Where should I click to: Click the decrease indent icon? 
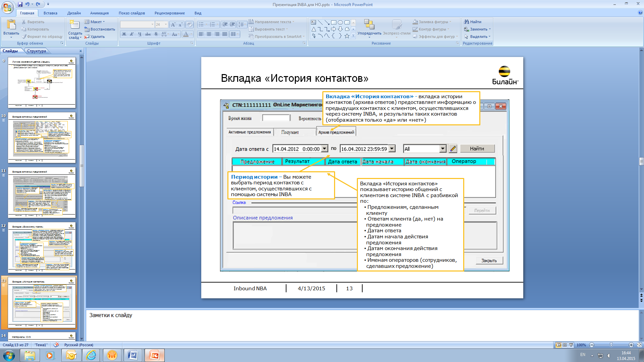click(225, 24)
